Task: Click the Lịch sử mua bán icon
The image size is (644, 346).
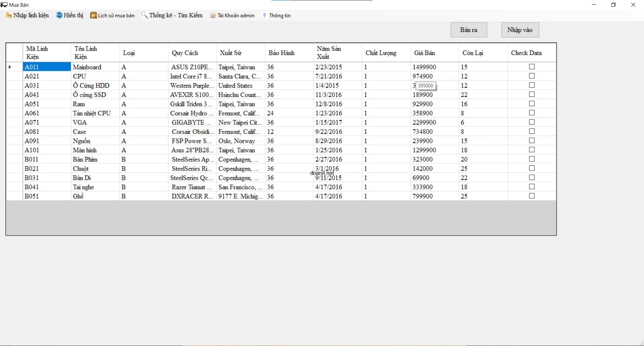Action: point(93,15)
